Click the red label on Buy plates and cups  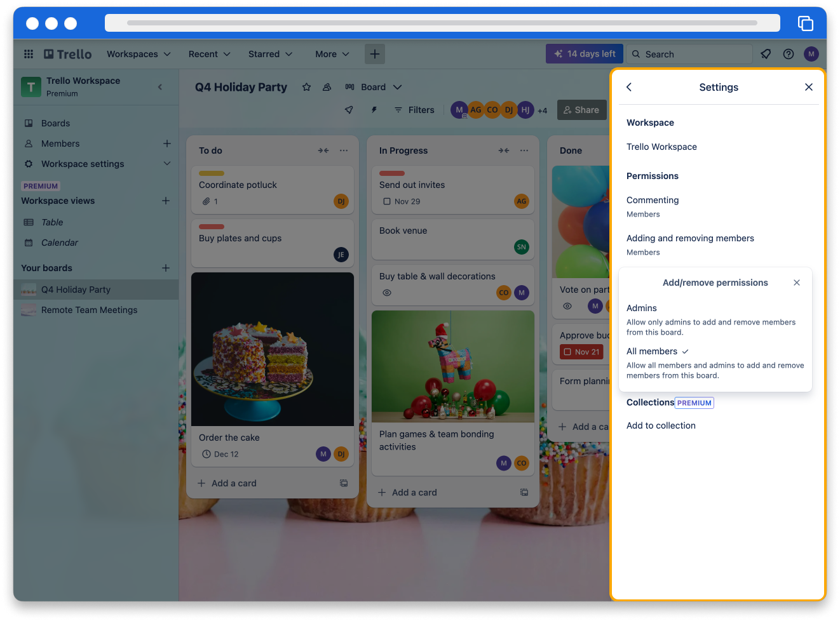point(212,227)
